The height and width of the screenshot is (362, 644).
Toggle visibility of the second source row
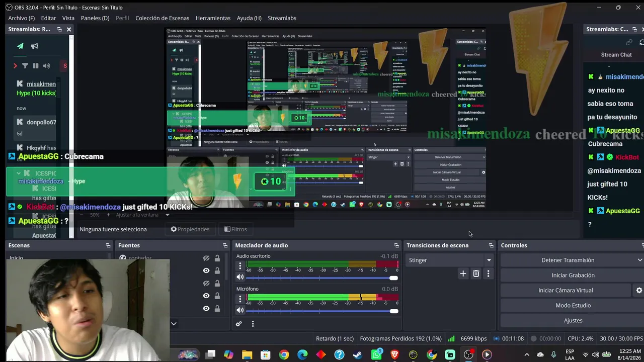pos(206,270)
